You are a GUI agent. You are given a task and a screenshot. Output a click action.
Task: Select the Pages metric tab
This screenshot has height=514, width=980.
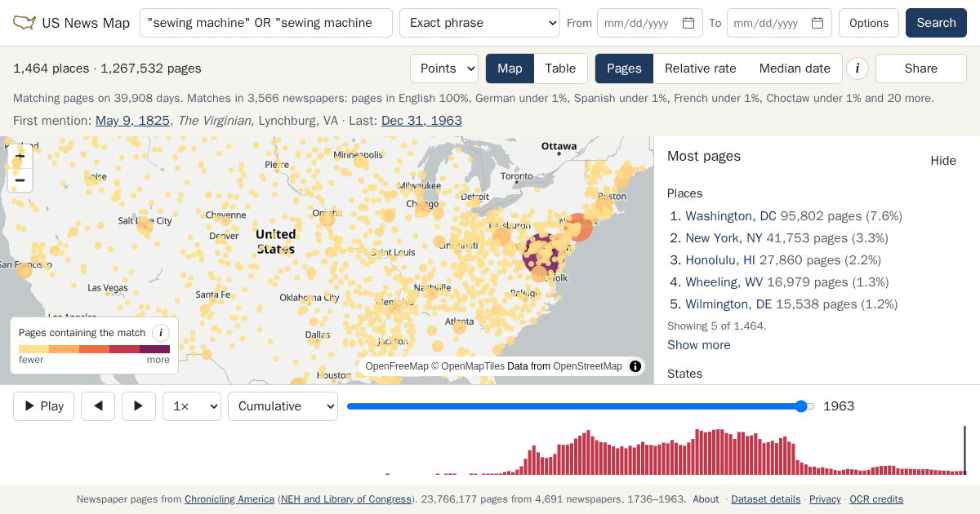coord(624,69)
